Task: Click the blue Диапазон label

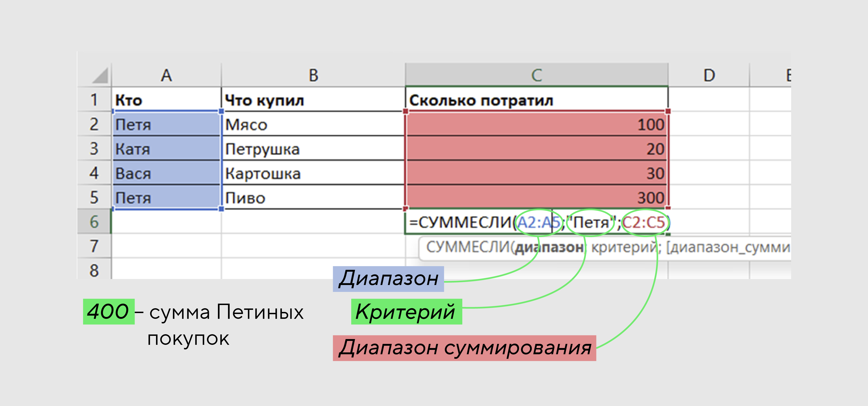Action: pos(388,279)
